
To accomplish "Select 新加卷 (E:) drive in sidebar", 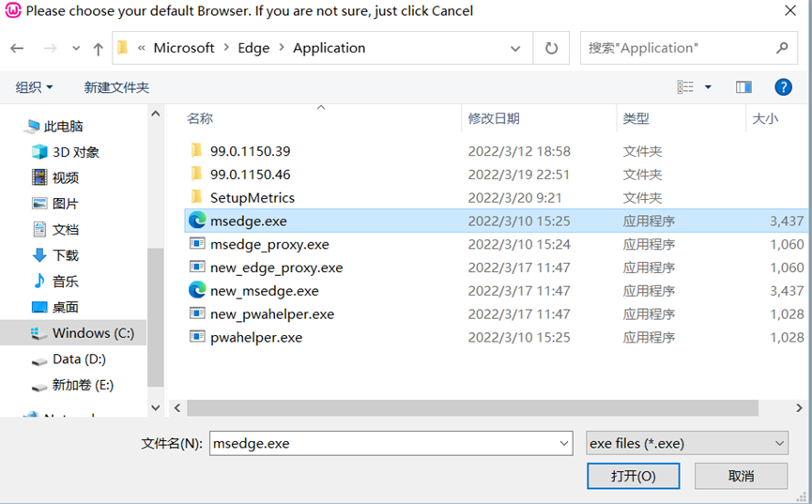I will (x=83, y=385).
